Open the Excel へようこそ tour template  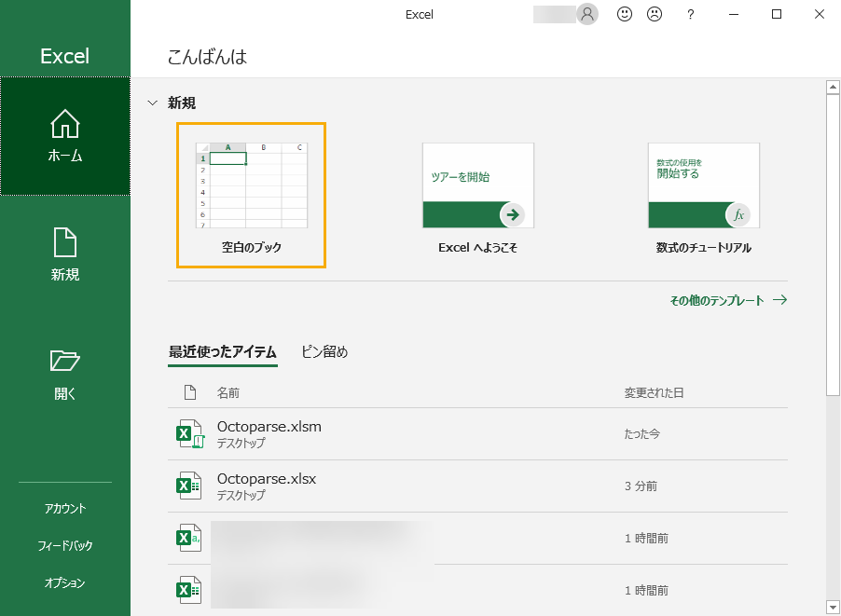(x=478, y=198)
